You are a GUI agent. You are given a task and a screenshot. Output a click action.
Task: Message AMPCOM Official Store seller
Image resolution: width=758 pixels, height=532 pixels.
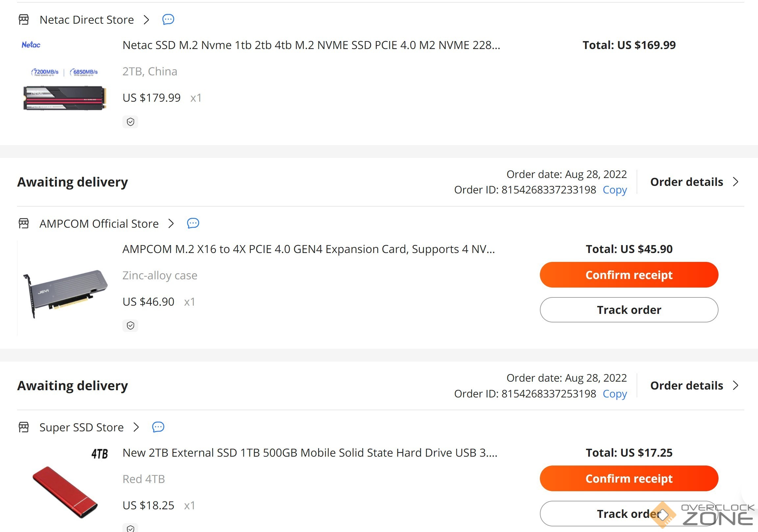tap(193, 224)
